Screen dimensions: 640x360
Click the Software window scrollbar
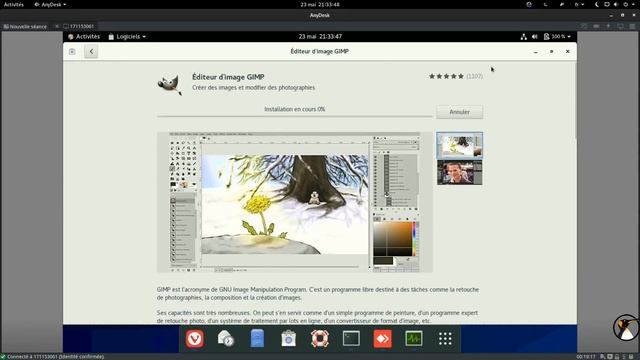pyautogui.click(x=576, y=102)
